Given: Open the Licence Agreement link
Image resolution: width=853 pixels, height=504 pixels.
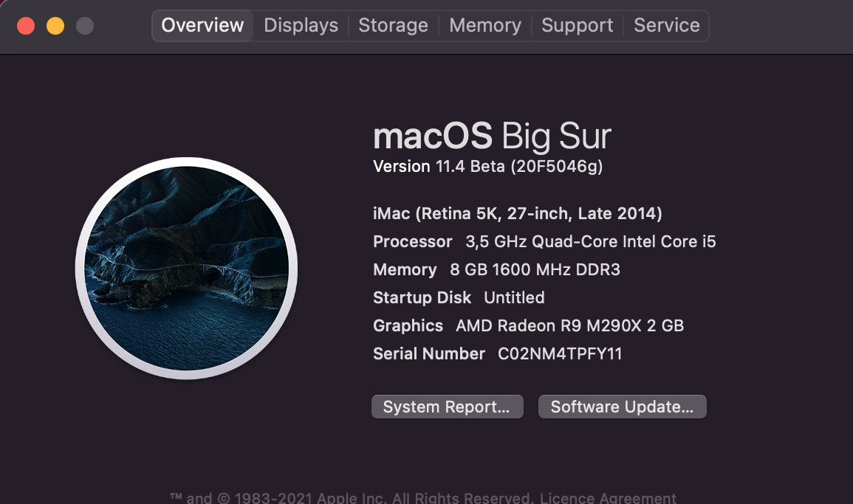Looking at the screenshot, I should click(608, 497).
